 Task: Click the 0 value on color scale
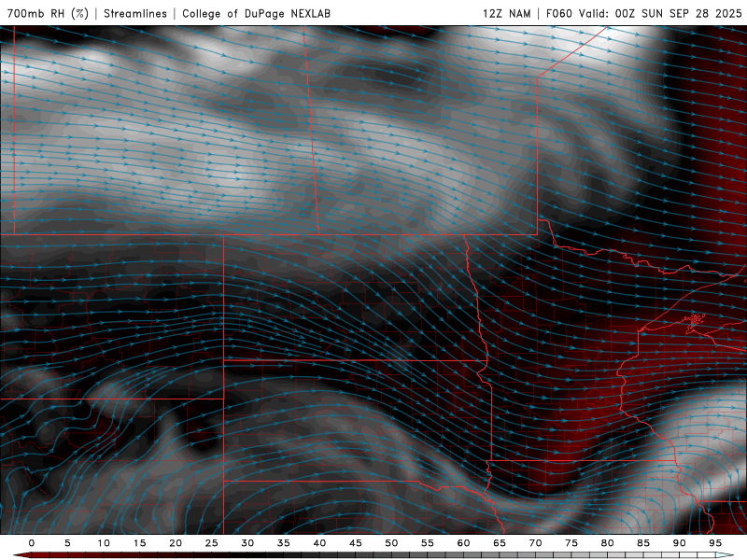pos(32,543)
